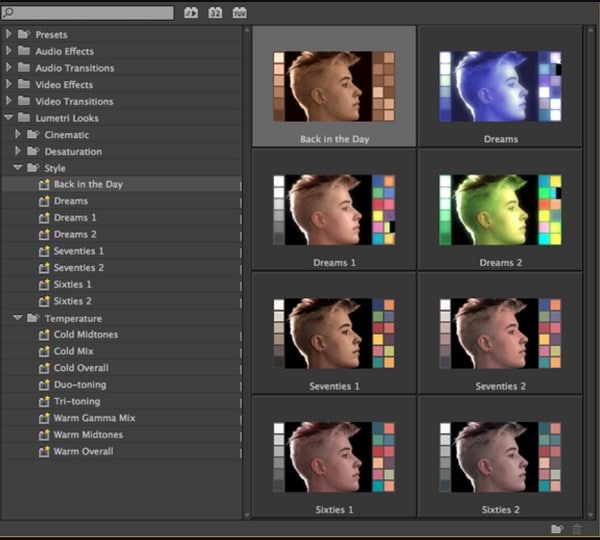Toggle the 32-bit Color effects filter icon

(215, 13)
